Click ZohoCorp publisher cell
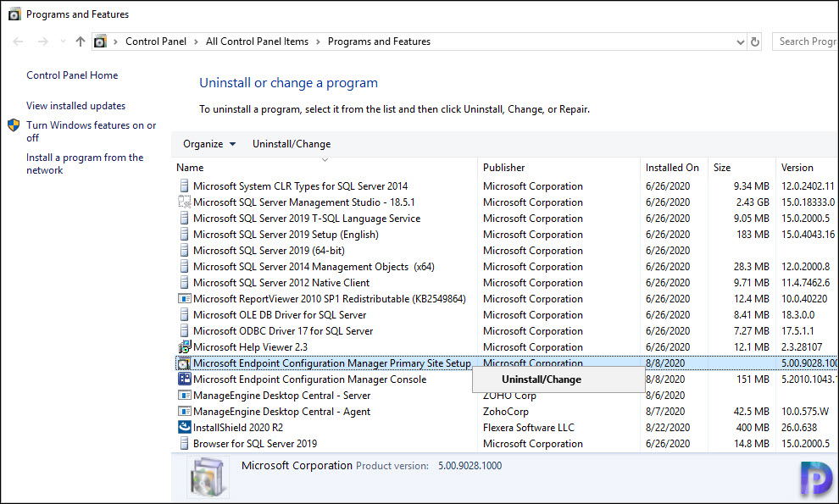The height and width of the screenshot is (504, 839). click(506, 412)
